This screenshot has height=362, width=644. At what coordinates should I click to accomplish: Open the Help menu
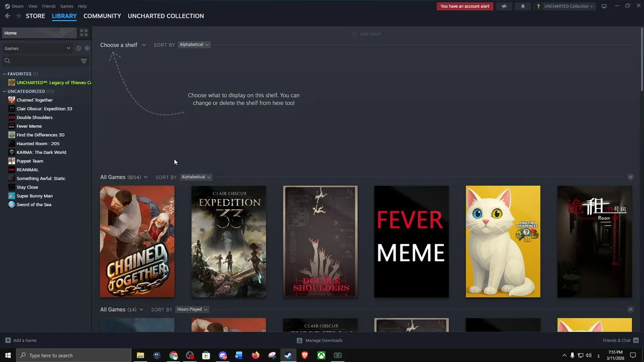tap(82, 6)
